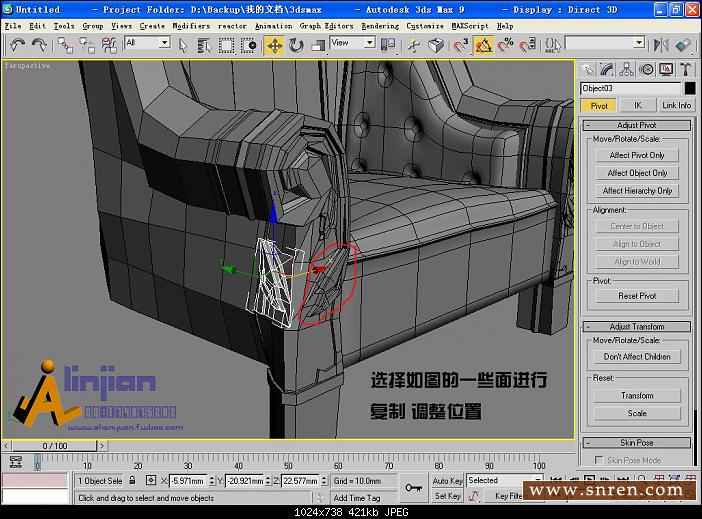
Task: Click the Object03 name field
Action: pyautogui.click(x=630, y=88)
